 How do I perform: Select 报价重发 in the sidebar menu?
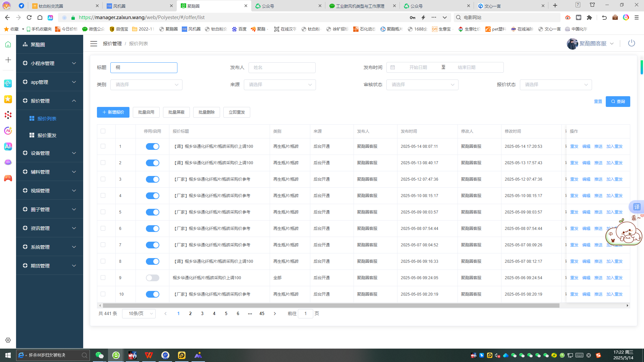(47, 135)
